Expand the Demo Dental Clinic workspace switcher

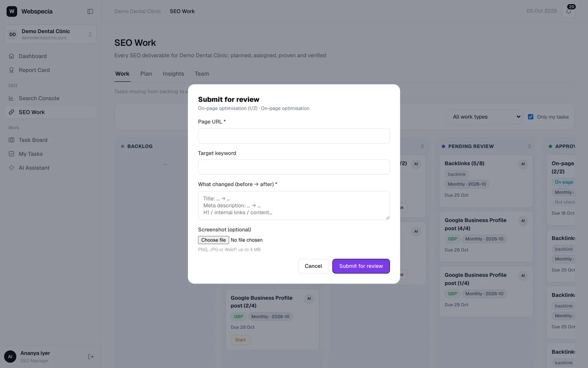coord(50,34)
